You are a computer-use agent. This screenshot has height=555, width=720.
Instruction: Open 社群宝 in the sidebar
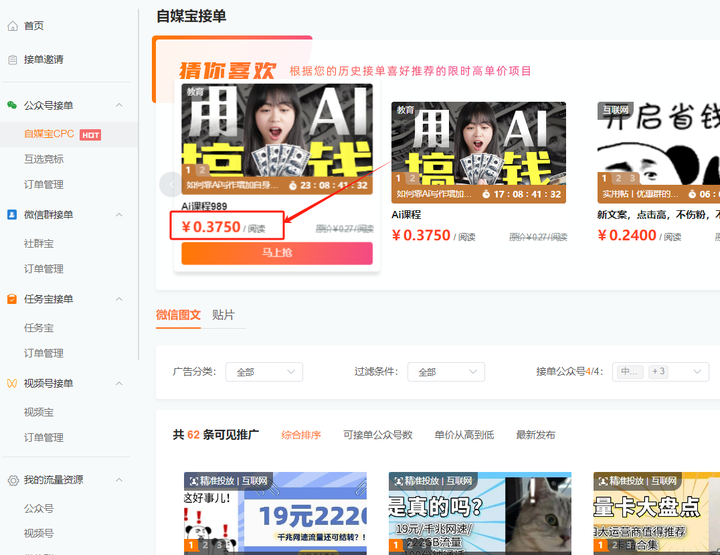coord(39,244)
